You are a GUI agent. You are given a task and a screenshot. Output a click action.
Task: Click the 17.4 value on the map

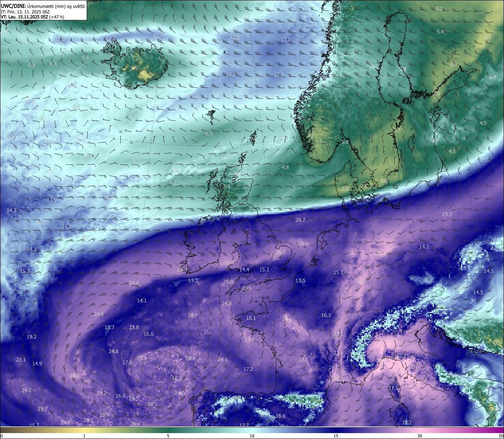(127, 362)
